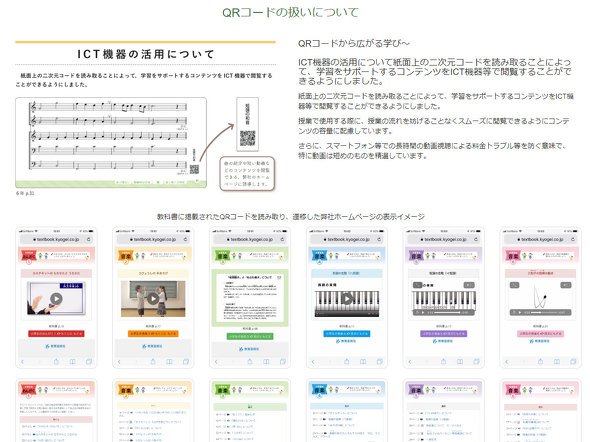Click the blue 音楽 logo badge in the fourth phone
Screen dimensions: 590x442
[319, 256]
